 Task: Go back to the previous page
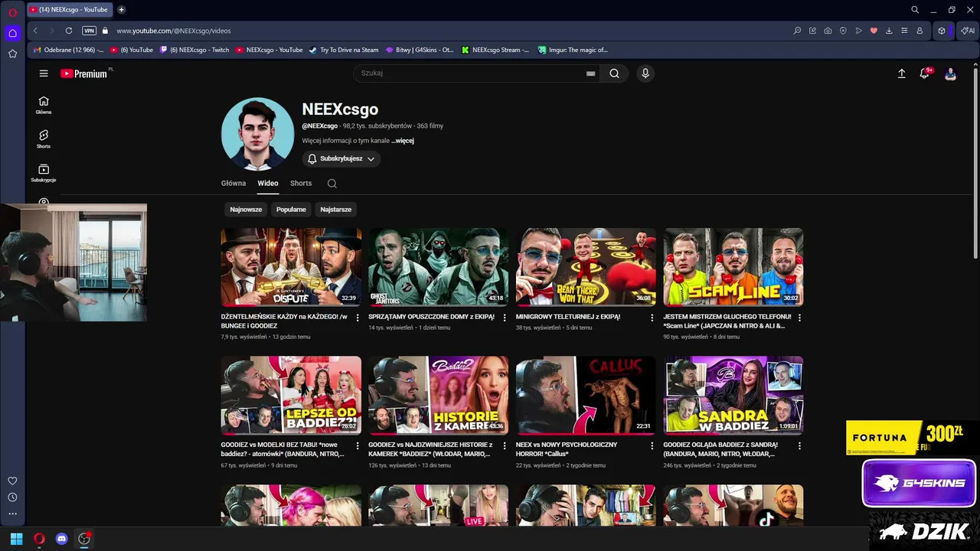(35, 31)
